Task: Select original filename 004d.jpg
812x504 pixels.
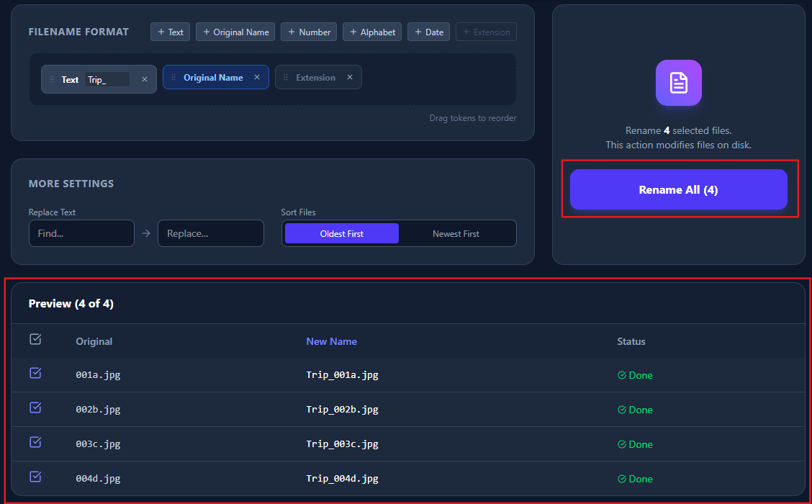Action: coord(98,479)
